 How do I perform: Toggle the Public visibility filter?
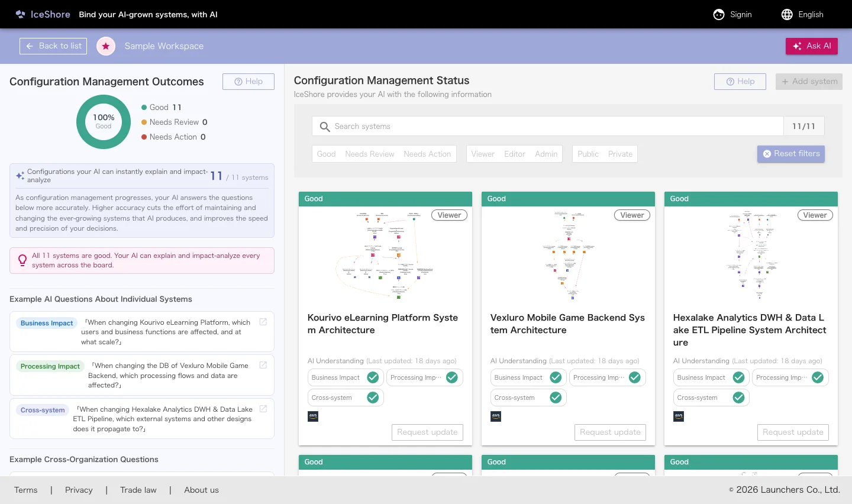(588, 154)
